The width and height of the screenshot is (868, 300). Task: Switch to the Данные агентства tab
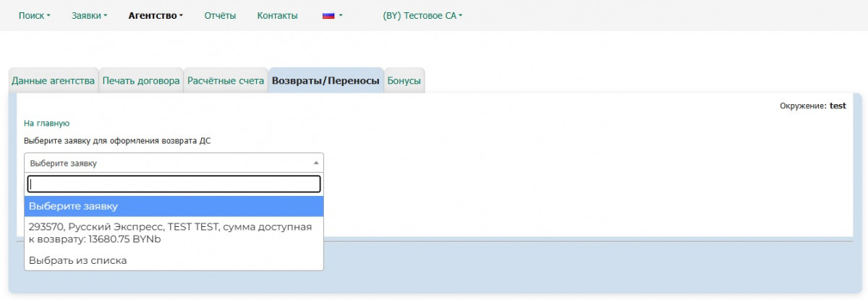(x=54, y=81)
